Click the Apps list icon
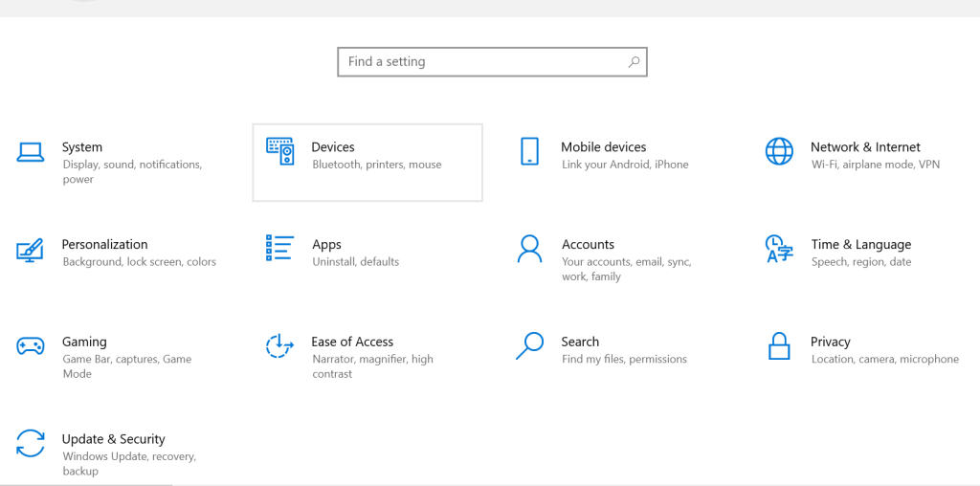Image resolution: width=980 pixels, height=486 pixels. tap(279, 248)
